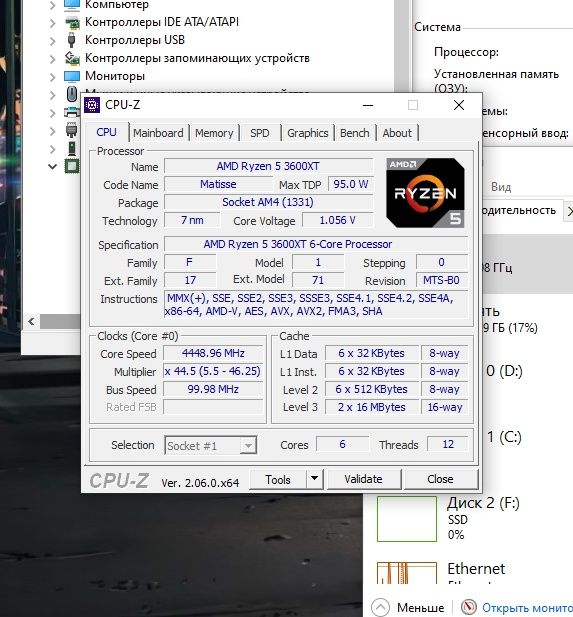The image size is (573, 617).
Task: Click the Instructions list field
Action: click(x=316, y=305)
